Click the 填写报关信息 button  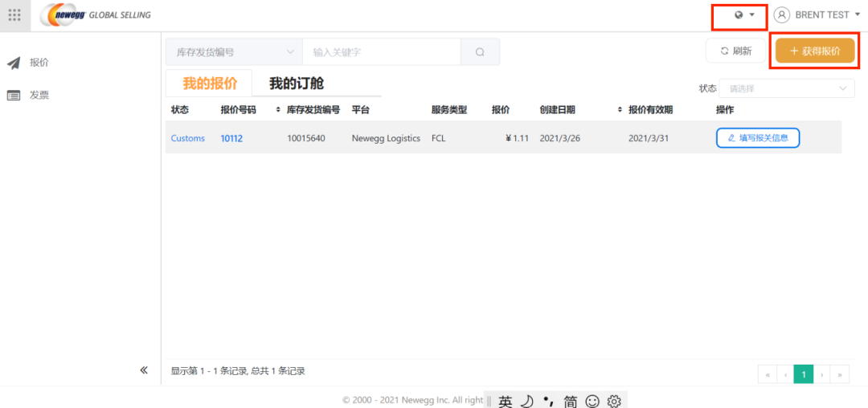point(758,137)
